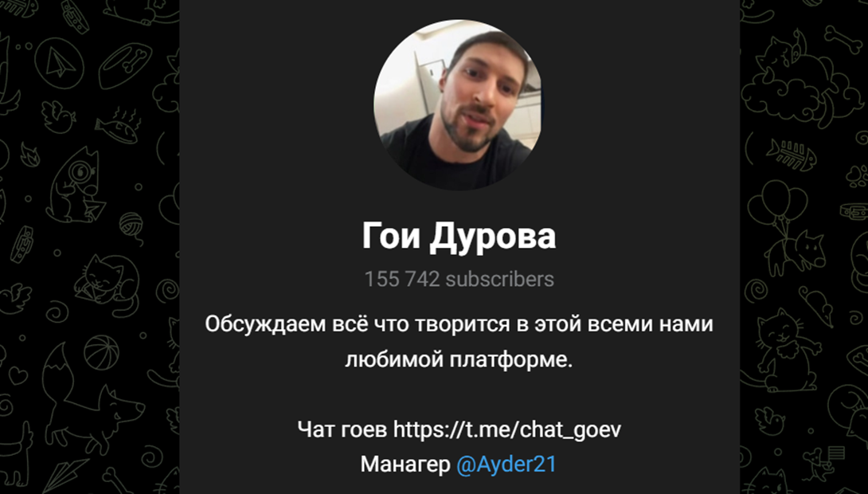Screen dimensions: 868x494
Task: Click the 155 742 subscribers count
Action: (x=459, y=279)
